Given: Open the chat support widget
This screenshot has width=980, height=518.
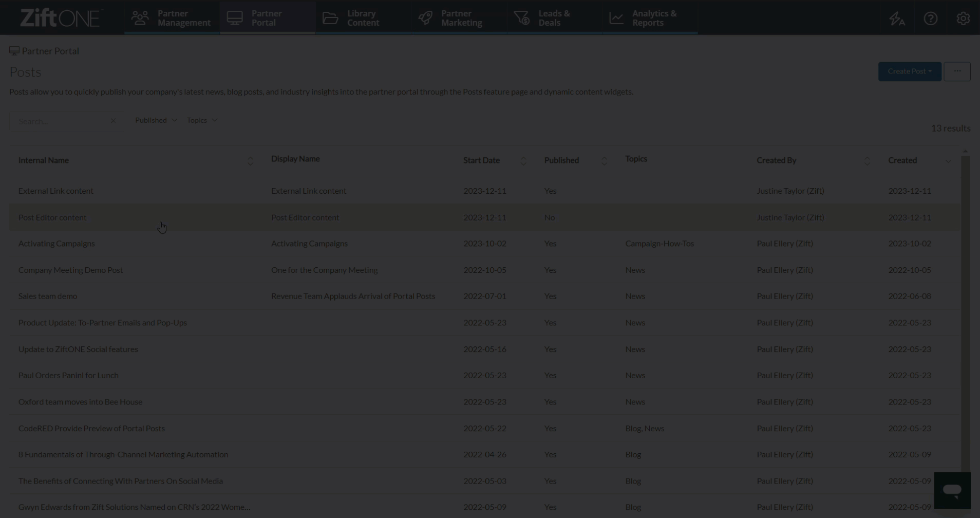Looking at the screenshot, I should (952, 490).
